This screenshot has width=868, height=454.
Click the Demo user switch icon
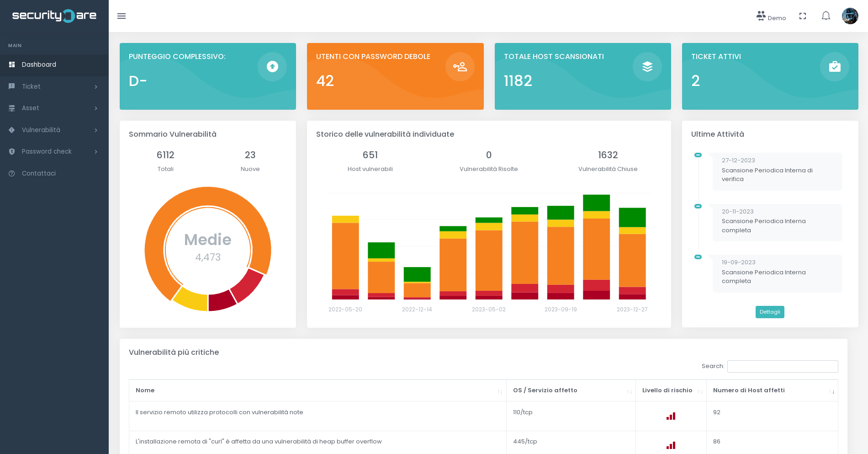761,16
